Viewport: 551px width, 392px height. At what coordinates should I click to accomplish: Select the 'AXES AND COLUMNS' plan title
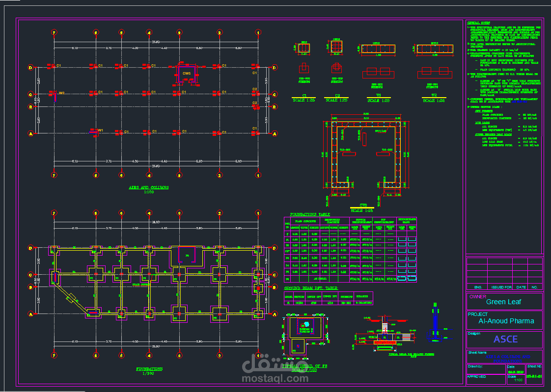(149, 187)
